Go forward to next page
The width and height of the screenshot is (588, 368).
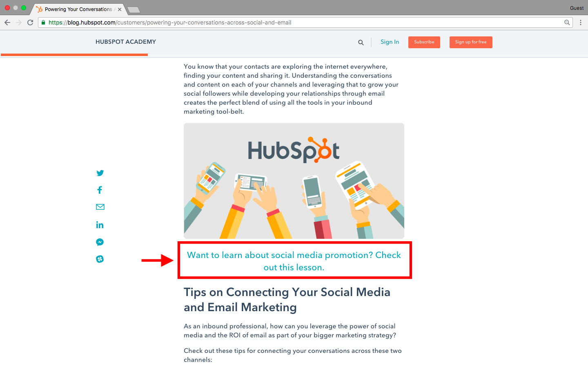[x=19, y=22]
